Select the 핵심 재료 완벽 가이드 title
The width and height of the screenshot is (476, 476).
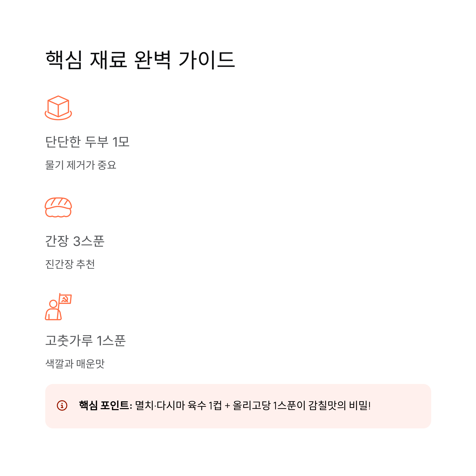pos(140,60)
